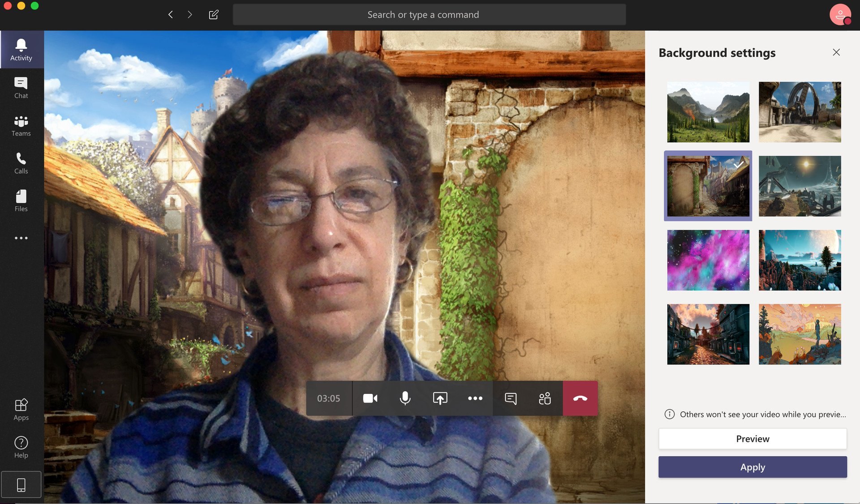860x504 pixels.
Task: Select the colorful street scene background
Action: [x=708, y=333]
